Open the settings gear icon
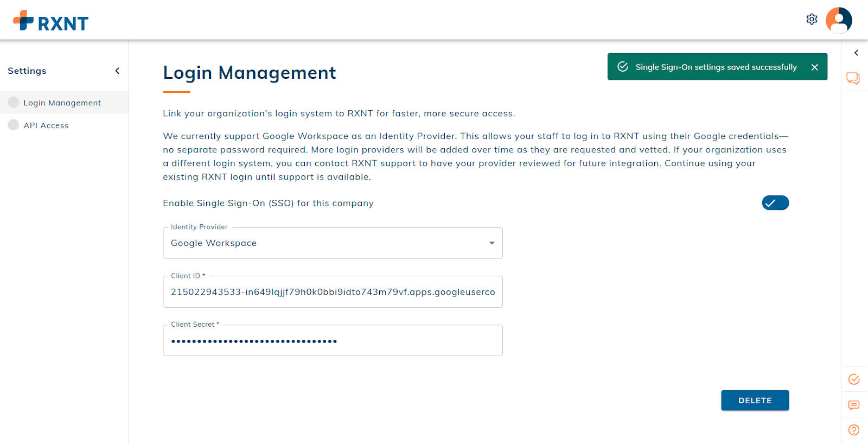Viewport: 868px width, 444px height. coord(812,20)
